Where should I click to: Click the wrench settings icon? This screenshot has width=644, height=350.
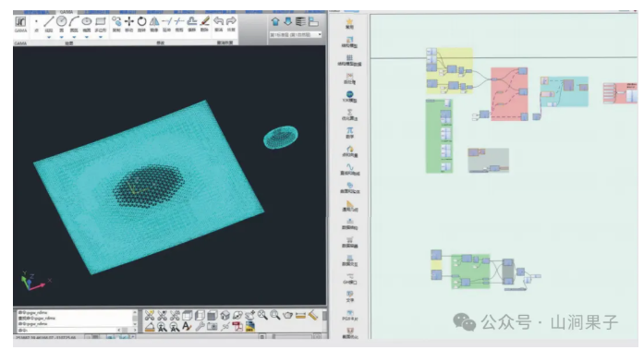pos(200,327)
